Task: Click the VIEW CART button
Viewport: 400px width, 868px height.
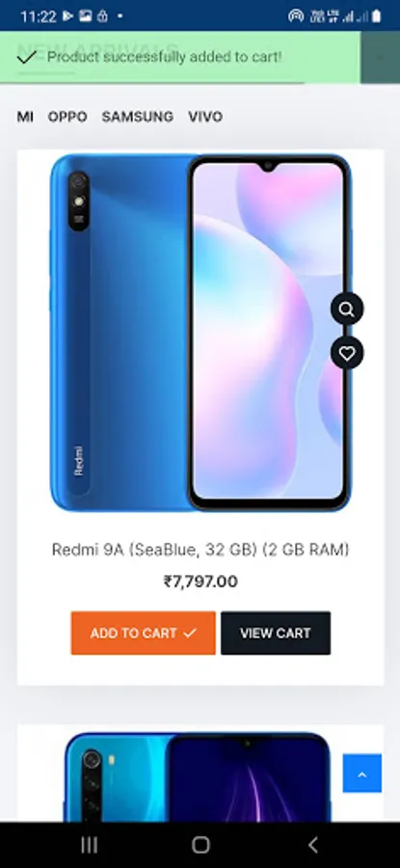Action: (x=276, y=633)
